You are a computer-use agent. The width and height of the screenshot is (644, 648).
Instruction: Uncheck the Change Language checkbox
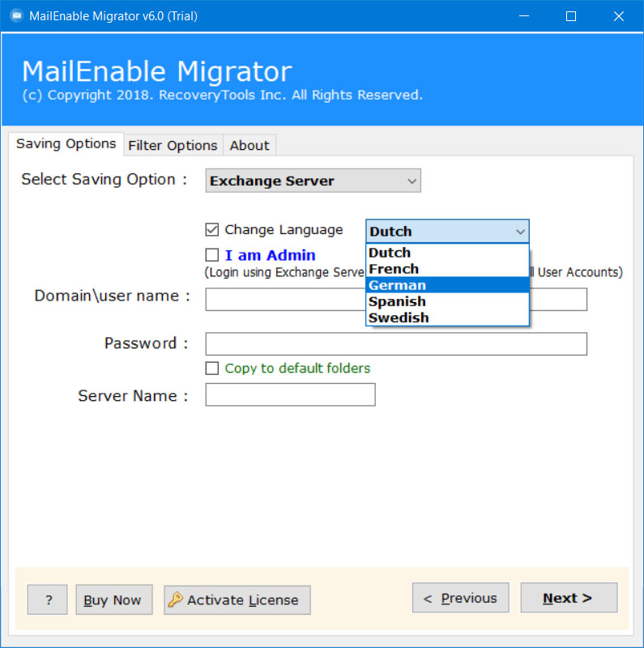tap(212, 229)
